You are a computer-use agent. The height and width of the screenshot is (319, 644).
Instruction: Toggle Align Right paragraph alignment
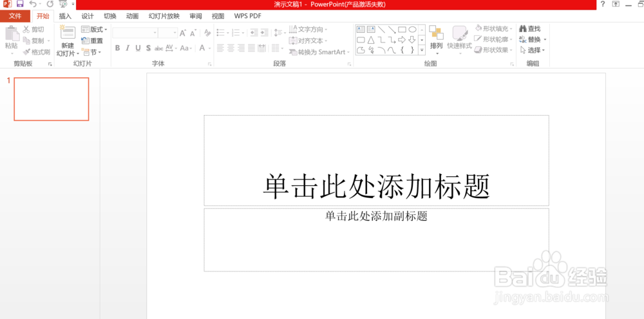[241, 48]
